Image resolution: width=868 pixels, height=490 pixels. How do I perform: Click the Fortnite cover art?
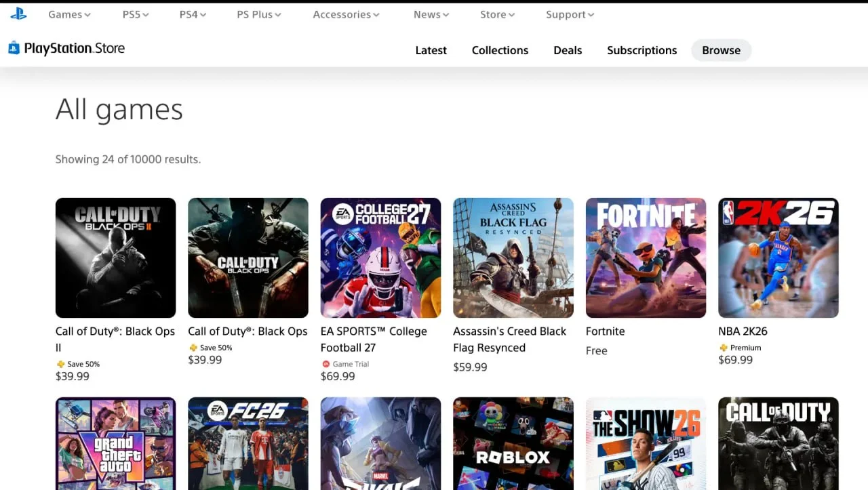tap(646, 258)
